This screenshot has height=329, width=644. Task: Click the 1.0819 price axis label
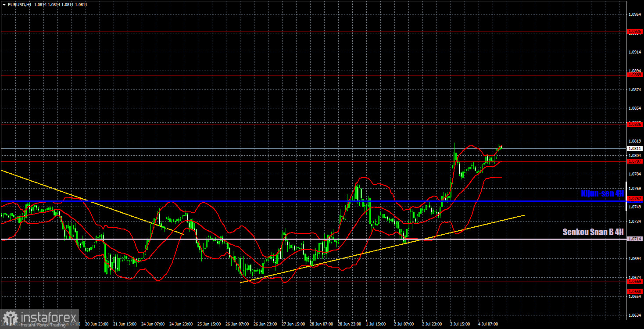pyautogui.click(x=635, y=141)
